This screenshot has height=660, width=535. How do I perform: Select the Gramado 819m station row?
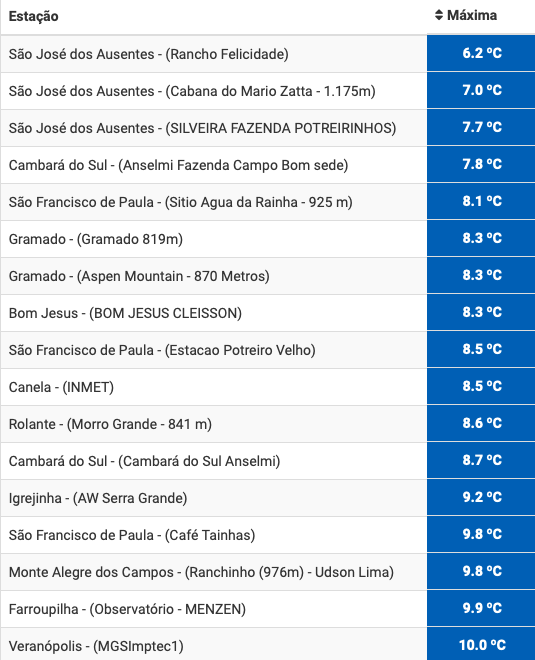point(268,239)
